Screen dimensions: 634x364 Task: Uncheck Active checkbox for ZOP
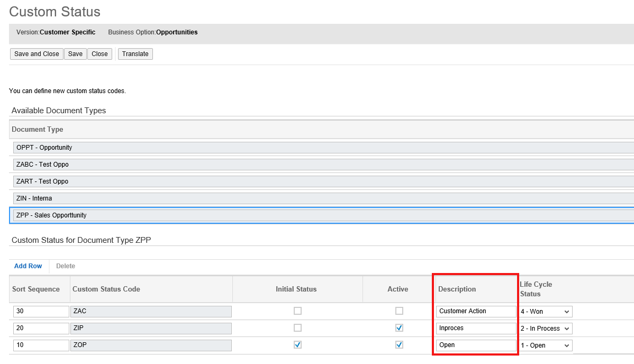(x=399, y=345)
